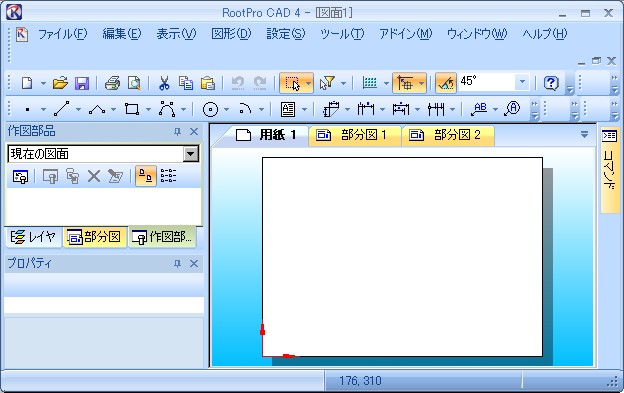Open the ファイル(F) menu
624x393 pixels.
(62, 34)
